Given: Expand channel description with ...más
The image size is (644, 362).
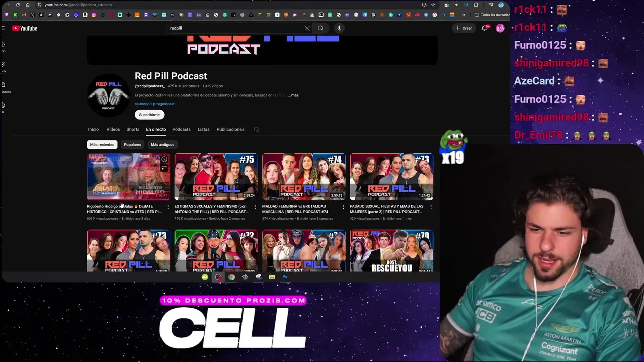Looking at the screenshot, I should [293, 95].
